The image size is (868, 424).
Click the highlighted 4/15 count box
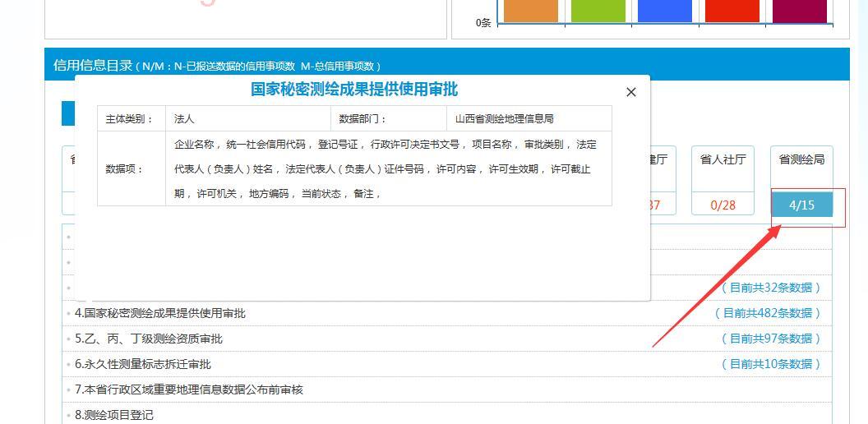pyautogui.click(x=801, y=205)
